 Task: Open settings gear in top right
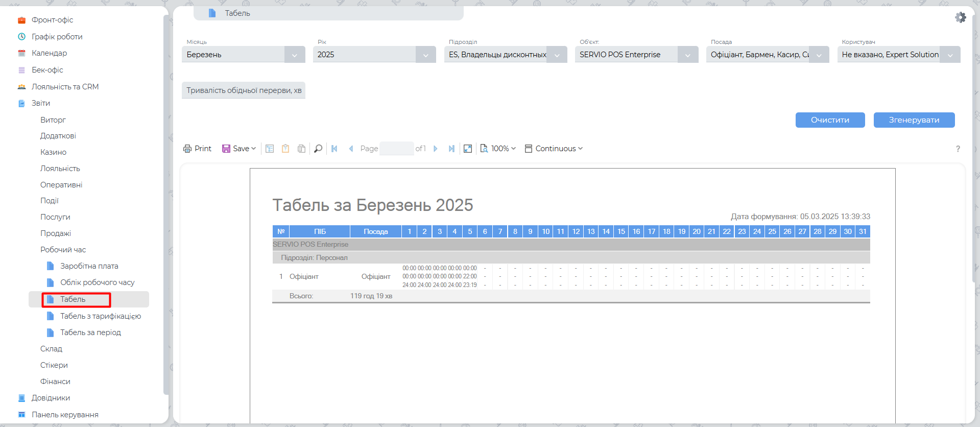(961, 17)
